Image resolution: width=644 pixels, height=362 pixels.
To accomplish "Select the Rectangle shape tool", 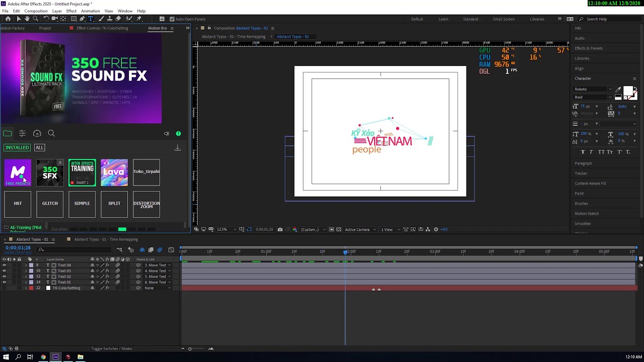I will click(73, 19).
